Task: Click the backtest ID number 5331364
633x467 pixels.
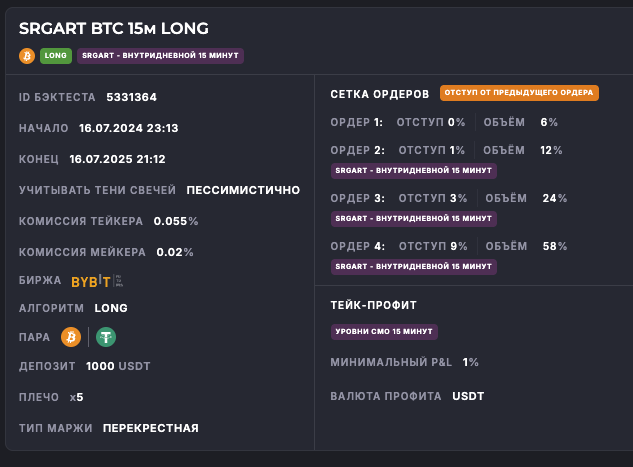Action: pyautogui.click(x=131, y=97)
